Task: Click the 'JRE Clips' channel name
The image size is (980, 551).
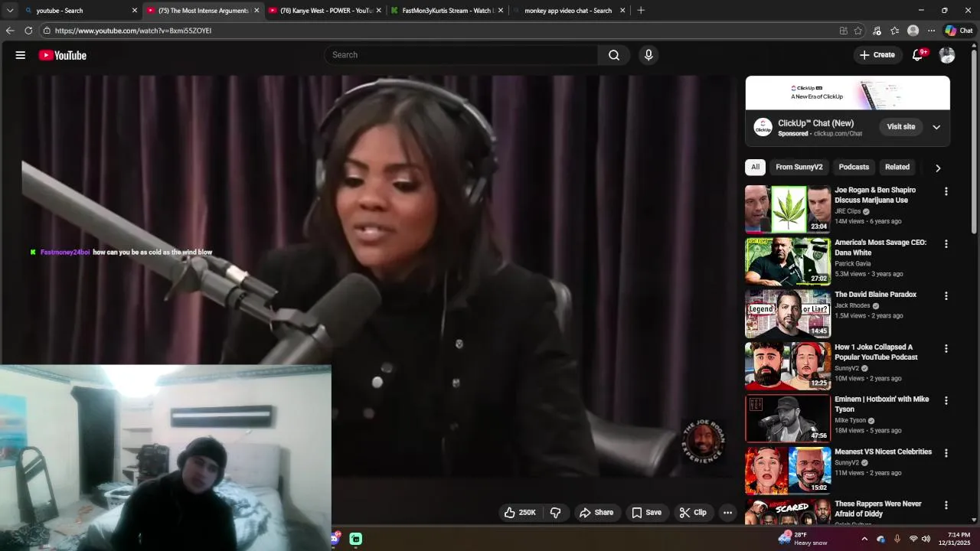Action: (x=848, y=211)
